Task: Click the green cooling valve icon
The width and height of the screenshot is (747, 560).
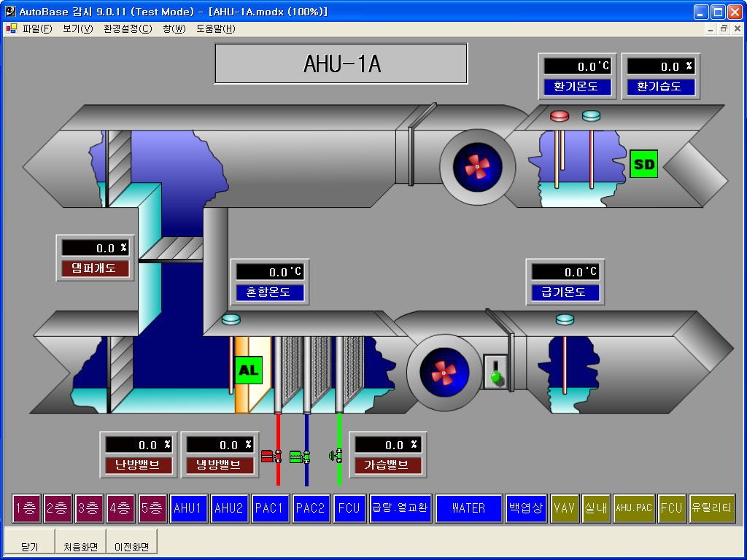Action: (299, 456)
